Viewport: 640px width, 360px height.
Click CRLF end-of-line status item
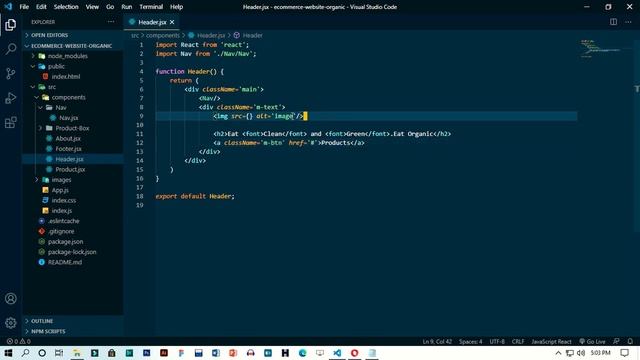pos(518,341)
